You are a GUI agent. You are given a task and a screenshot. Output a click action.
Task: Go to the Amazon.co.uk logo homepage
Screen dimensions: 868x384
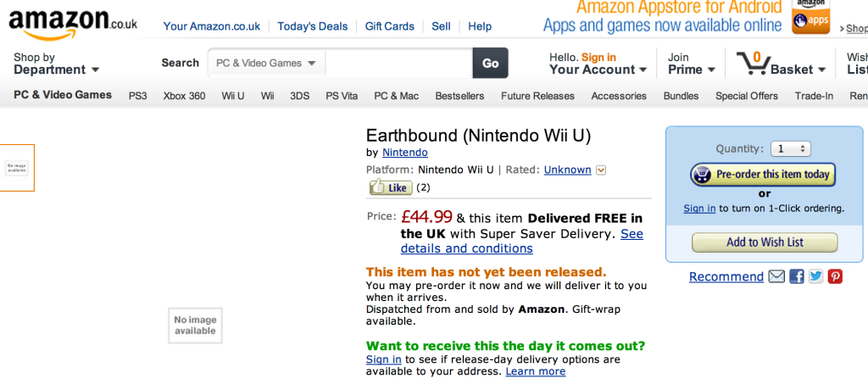pos(73,25)
